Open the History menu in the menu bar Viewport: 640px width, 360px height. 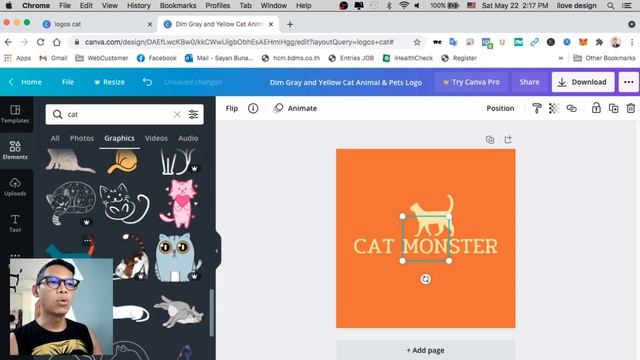coord(138,6)
